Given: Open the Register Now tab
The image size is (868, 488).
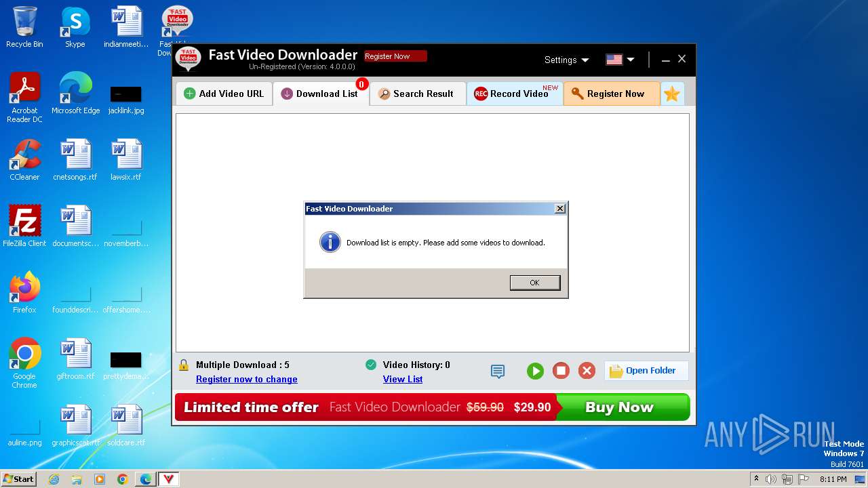Looking at the screenshot, I should pyautogui.click(x=612, y=94).
